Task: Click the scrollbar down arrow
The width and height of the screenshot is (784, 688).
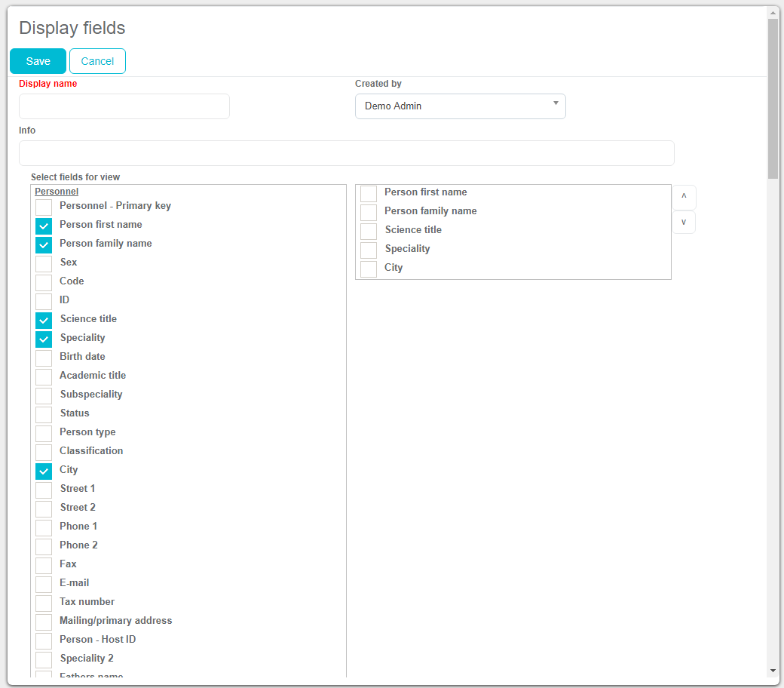Action: pyautogui.click(x=773, y=671)
